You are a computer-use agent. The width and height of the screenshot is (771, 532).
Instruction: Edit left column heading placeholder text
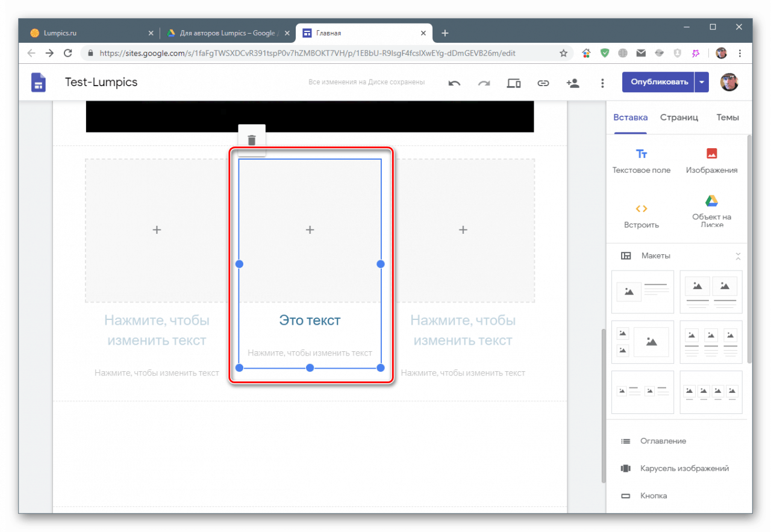click(157, 330)
